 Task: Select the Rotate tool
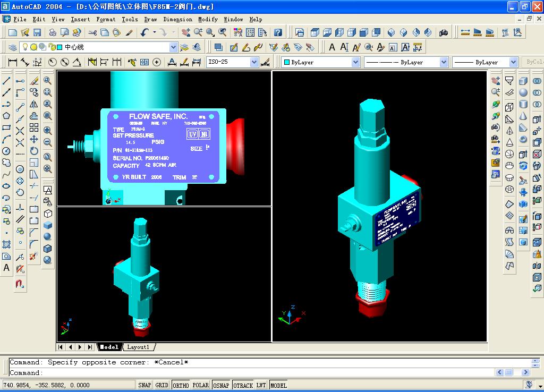34,151
